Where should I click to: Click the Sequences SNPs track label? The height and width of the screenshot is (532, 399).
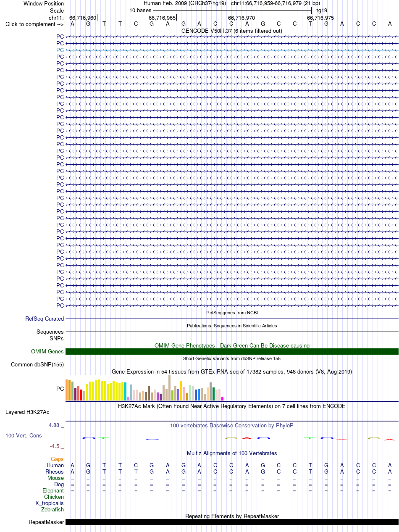pos(50,335)
